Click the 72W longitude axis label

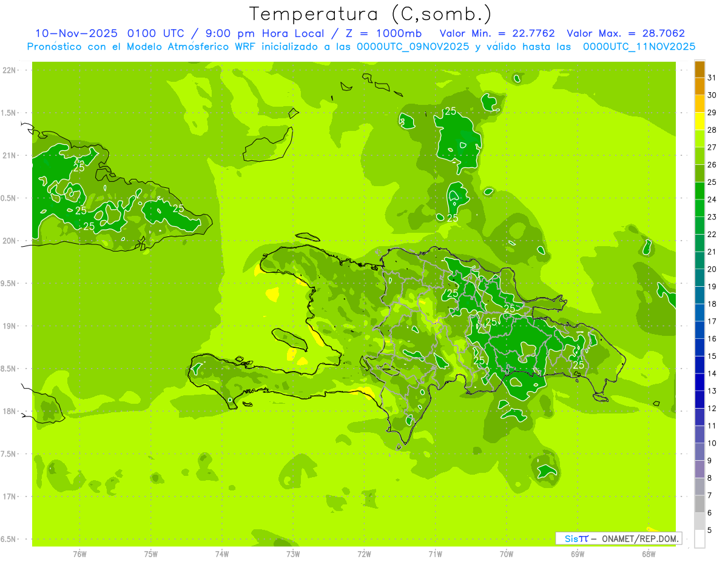(364, 554)
